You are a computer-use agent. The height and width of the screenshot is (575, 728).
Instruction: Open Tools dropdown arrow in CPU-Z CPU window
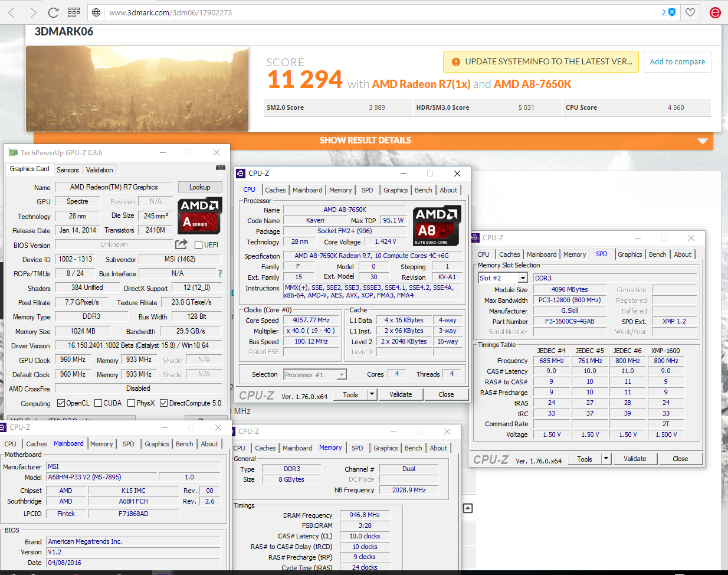point(372,394)
